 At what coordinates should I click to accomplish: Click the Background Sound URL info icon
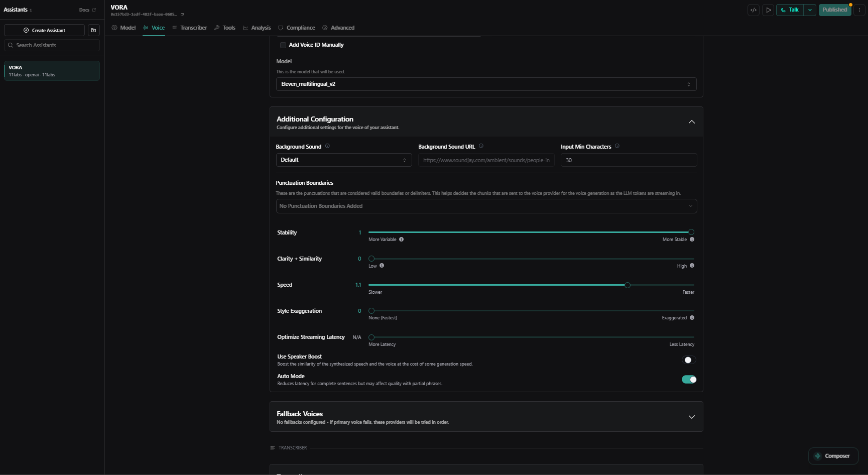click(x=481, y=146)
